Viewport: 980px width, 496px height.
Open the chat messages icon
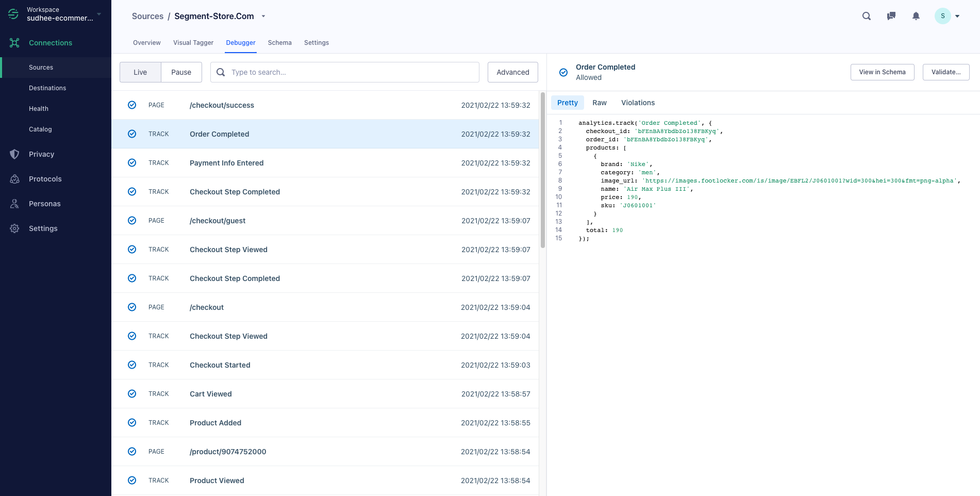[x=891, y=16]
